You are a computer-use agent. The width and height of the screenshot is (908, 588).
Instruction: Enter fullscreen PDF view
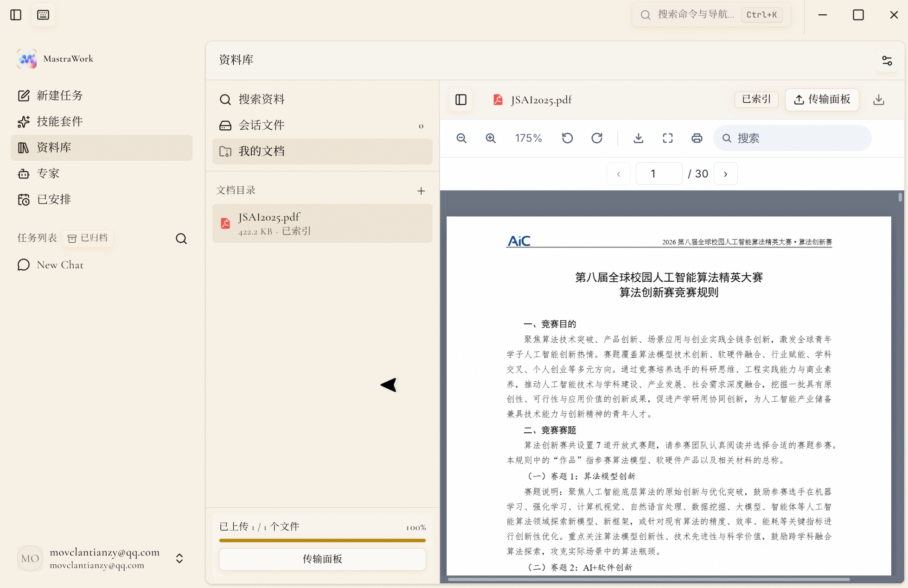(668, 138)
